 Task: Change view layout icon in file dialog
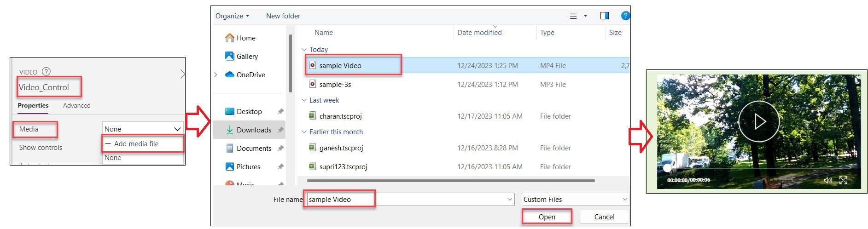click(573, 16)
